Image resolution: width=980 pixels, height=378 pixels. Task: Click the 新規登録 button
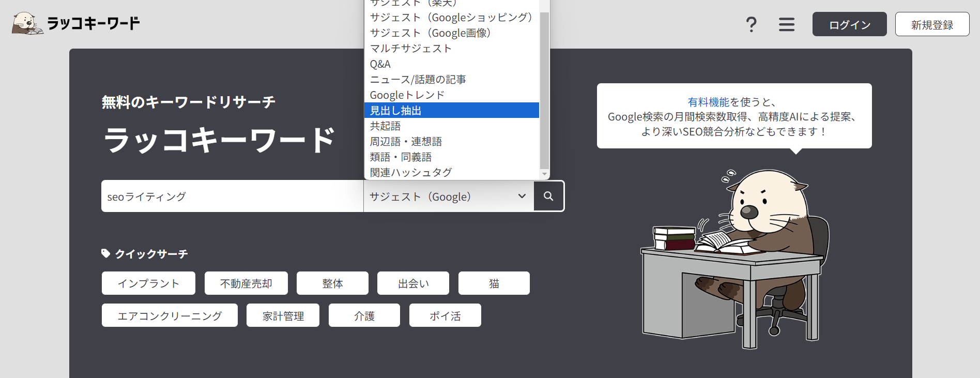click(932, 24)
